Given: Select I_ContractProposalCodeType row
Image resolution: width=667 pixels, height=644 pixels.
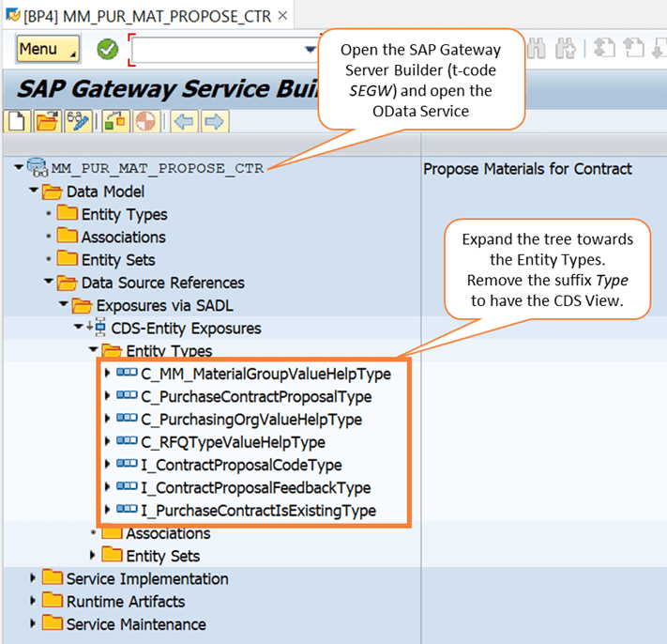Looking at the screenshot, I should [241, 465].
